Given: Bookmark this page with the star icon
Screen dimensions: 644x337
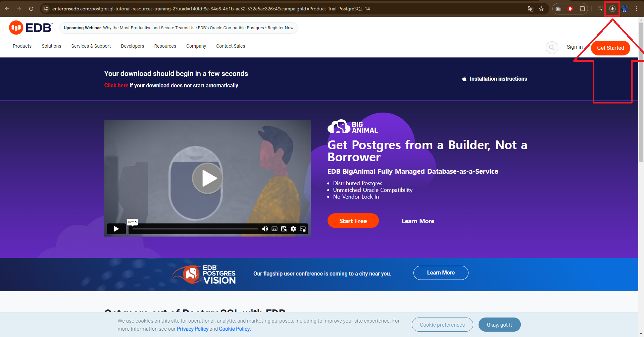Looking at the screenshot, I should click(541, 9).
